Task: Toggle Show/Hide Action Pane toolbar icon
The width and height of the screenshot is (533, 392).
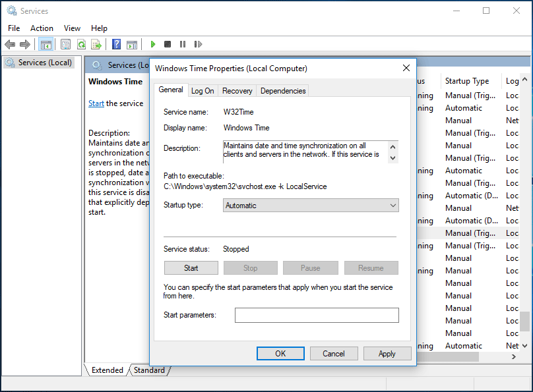Action: pos(132,44)
